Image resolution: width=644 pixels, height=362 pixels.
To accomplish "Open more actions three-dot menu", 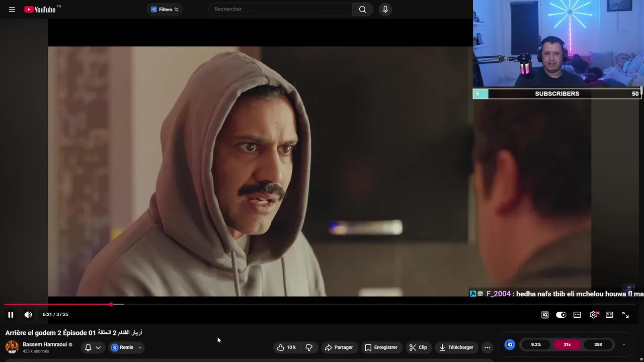I will pyautogui.click(x=487, y=347).
